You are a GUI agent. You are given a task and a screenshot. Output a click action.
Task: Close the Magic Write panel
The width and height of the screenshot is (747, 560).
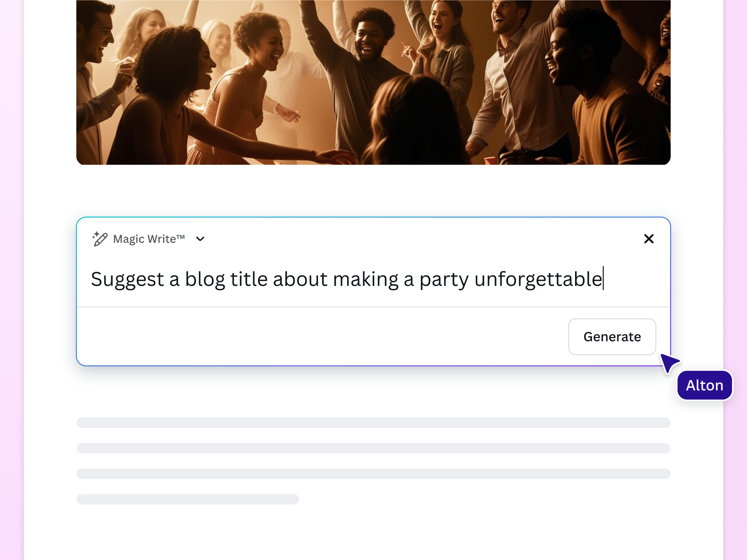pos(649,239)
